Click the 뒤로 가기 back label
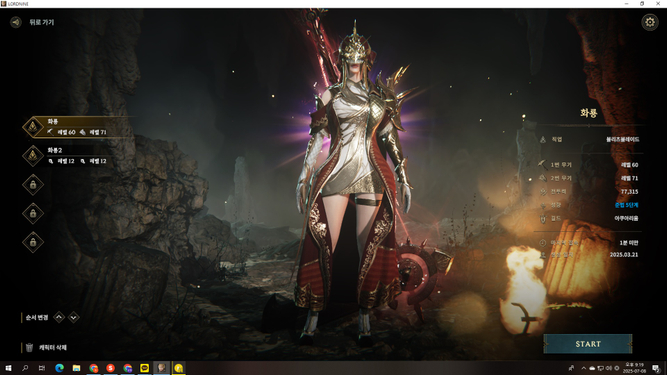667x375 pixels. click(42, 22)
